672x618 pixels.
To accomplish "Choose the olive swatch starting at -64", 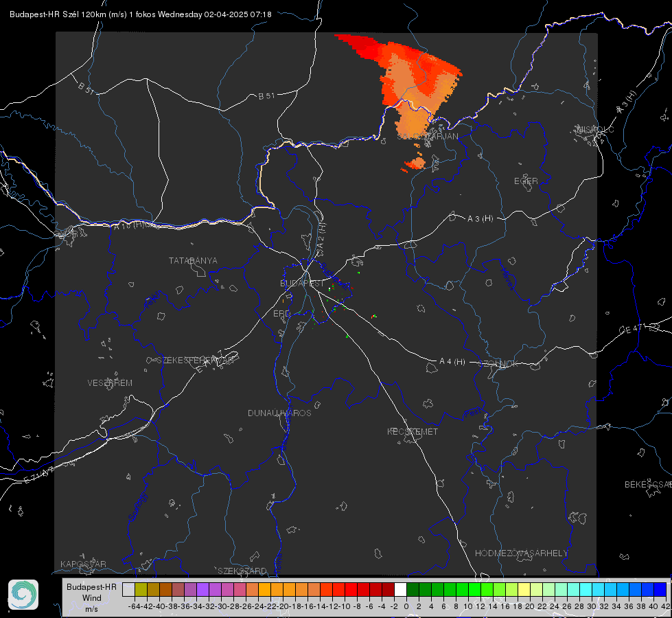I will pos(141,590).
